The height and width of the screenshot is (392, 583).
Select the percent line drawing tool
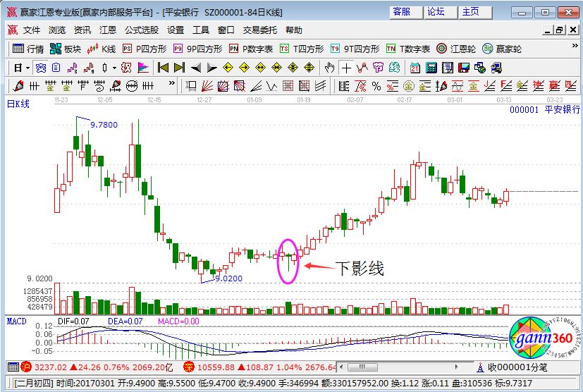[376, 86]
